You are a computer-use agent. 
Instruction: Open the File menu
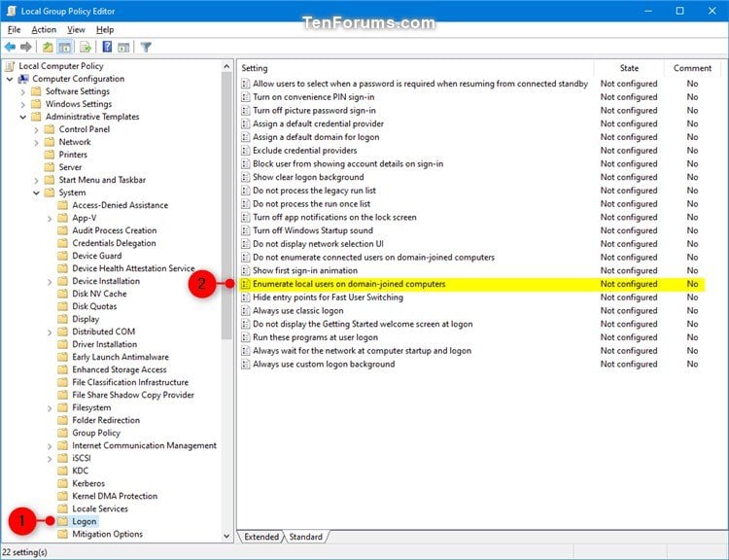pos(14,30)
